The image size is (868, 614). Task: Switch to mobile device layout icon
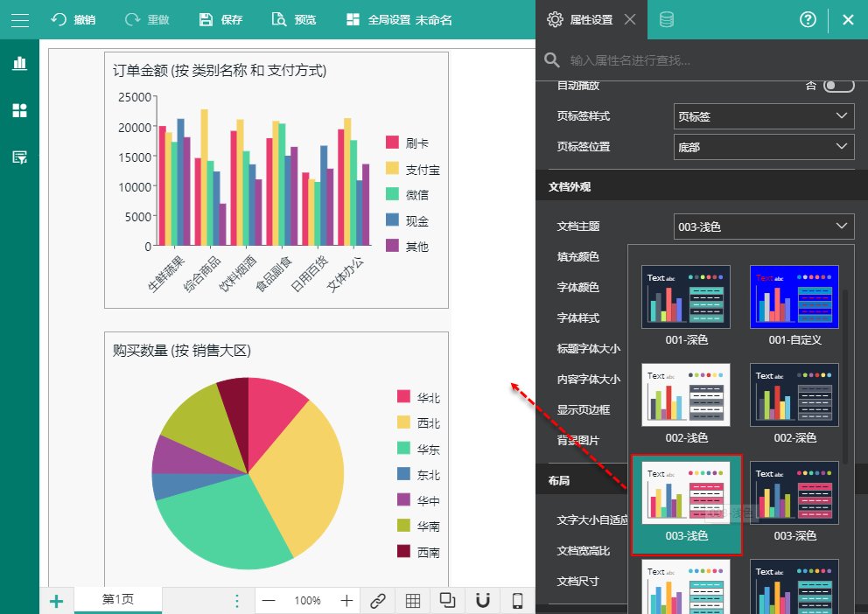point(518,601)
